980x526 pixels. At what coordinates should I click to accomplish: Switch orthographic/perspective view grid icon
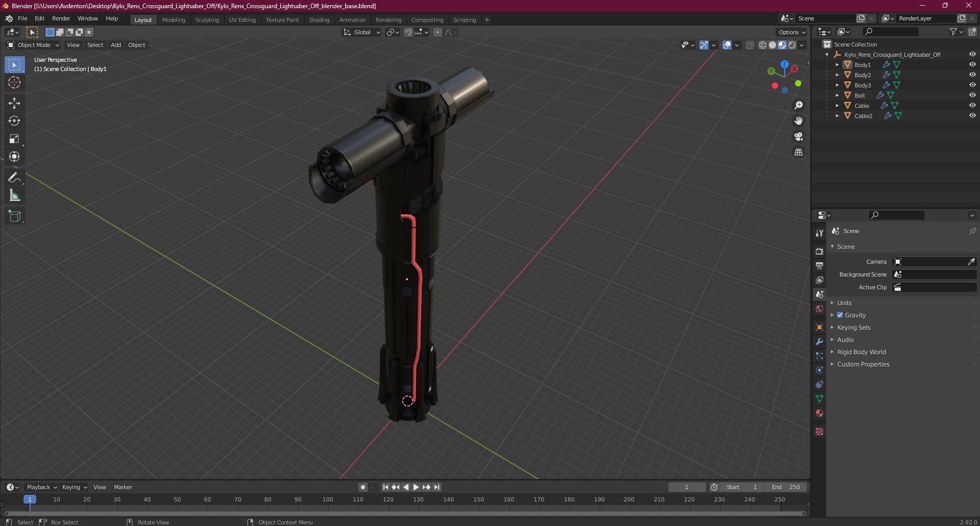[x=798, y=152]
